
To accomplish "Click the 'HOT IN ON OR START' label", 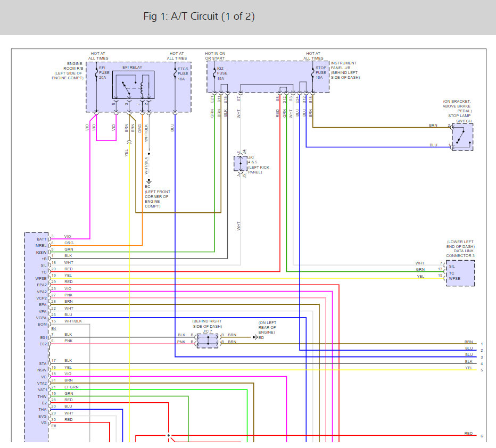I will coord(215,56).
